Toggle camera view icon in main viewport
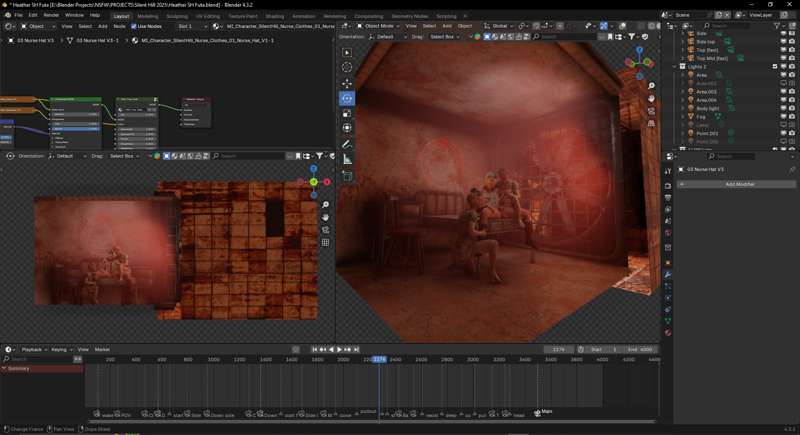 pos(651,113)
